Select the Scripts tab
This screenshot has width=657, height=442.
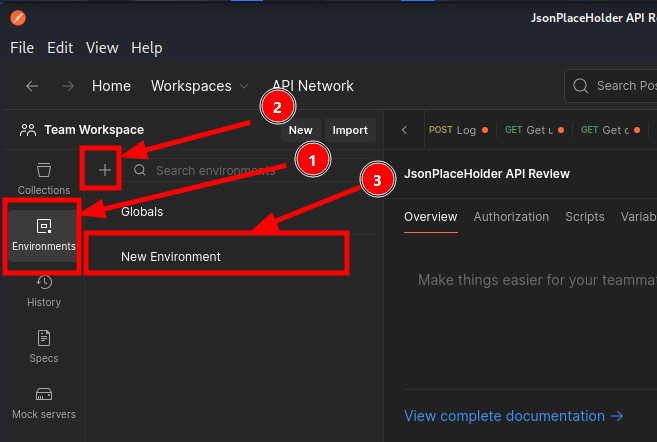(x=585, y=217)
